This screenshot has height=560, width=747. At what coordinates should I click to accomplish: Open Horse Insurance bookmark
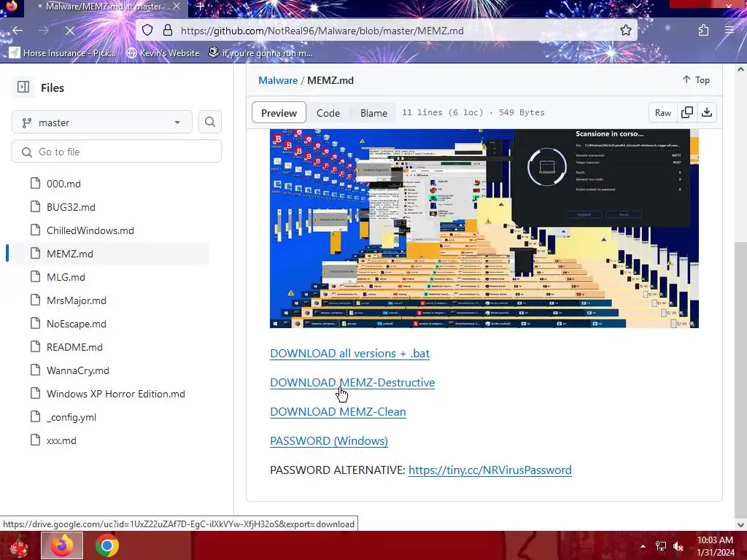63,52
